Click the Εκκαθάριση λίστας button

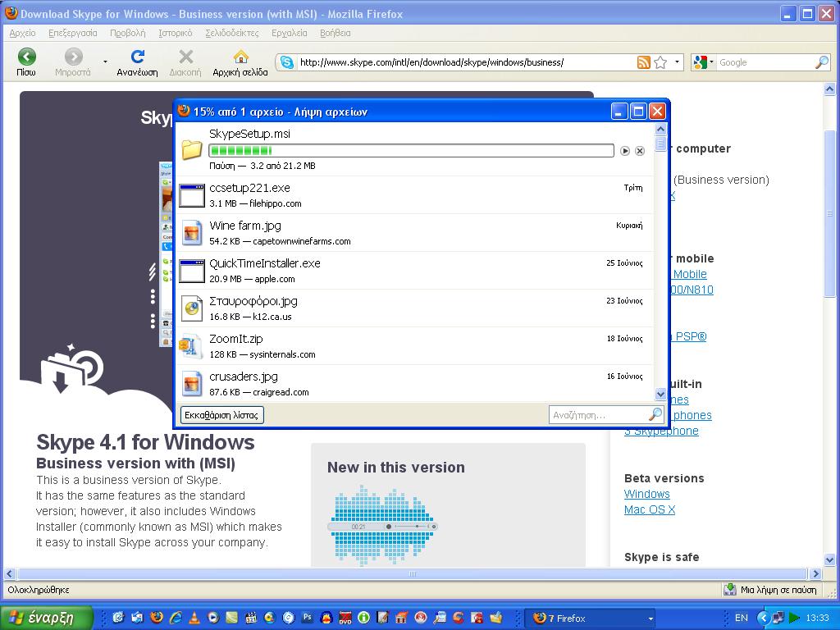coord(221,414)
